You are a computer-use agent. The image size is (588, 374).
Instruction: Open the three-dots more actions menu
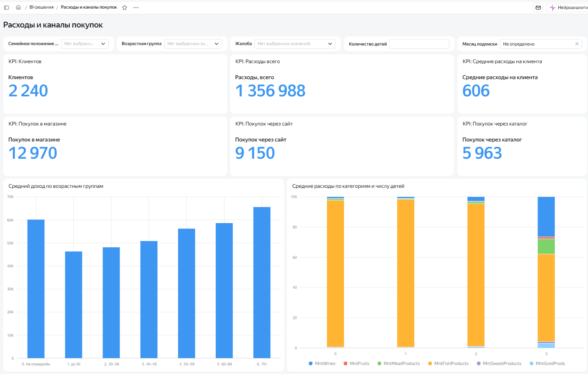coord(136,7)
